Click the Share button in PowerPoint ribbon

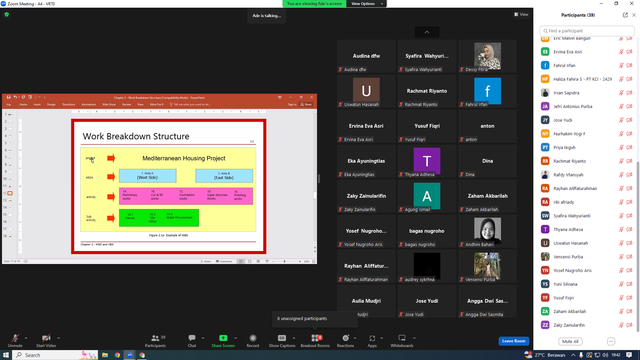(306, 104)
